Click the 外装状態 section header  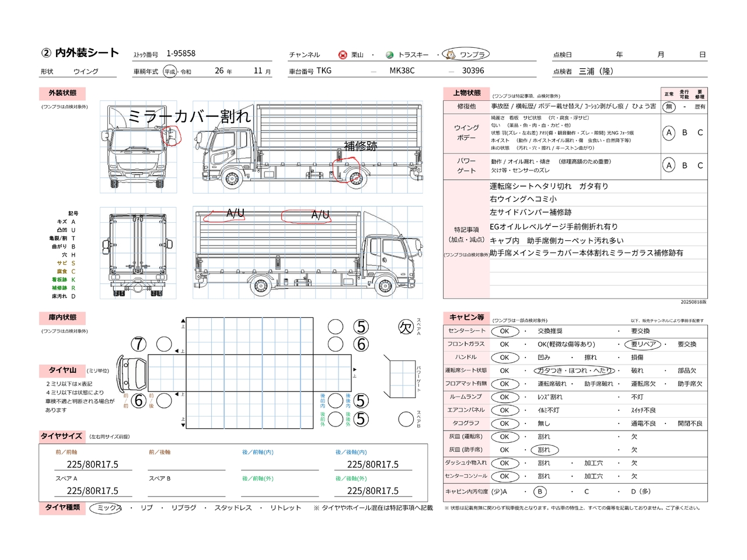point(62,93)
